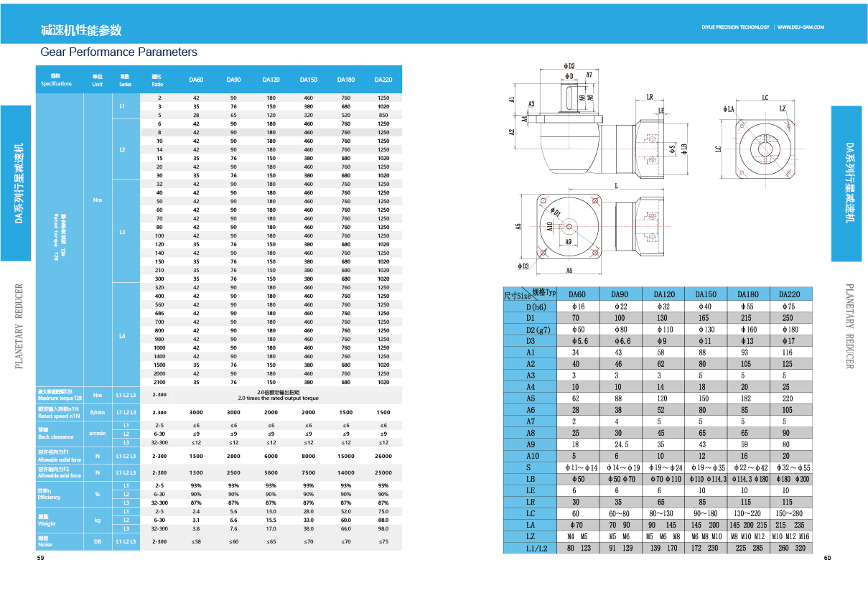
Task: Click page number 59 at bottom left
Action: click(x=41, y=559)
